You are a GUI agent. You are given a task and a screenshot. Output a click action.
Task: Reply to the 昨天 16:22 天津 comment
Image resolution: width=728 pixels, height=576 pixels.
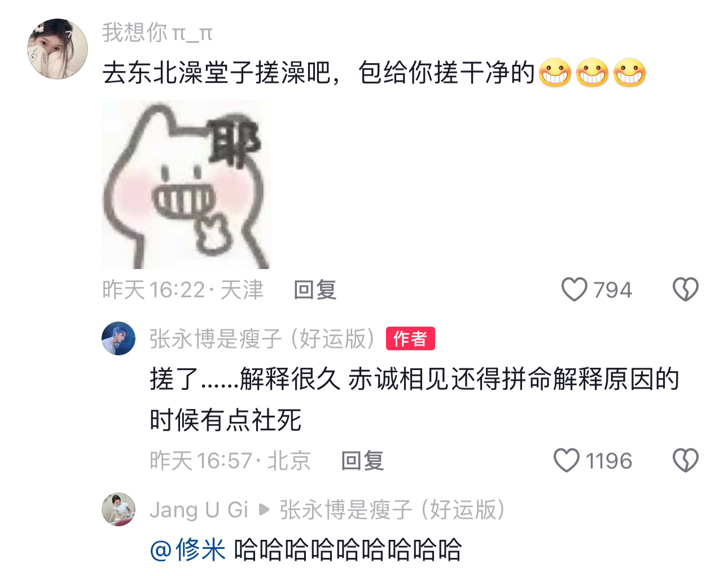(x=315, y=290)
